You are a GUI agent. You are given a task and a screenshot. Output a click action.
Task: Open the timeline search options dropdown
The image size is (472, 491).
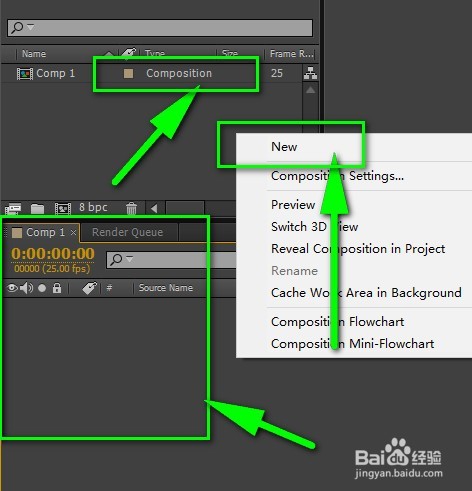(x=129, y=259)
